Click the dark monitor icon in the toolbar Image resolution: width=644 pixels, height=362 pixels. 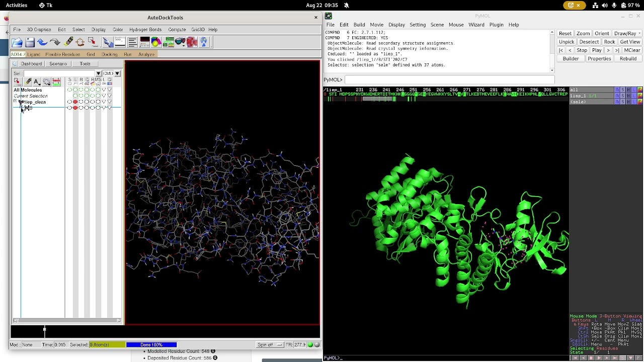point(144,42)
